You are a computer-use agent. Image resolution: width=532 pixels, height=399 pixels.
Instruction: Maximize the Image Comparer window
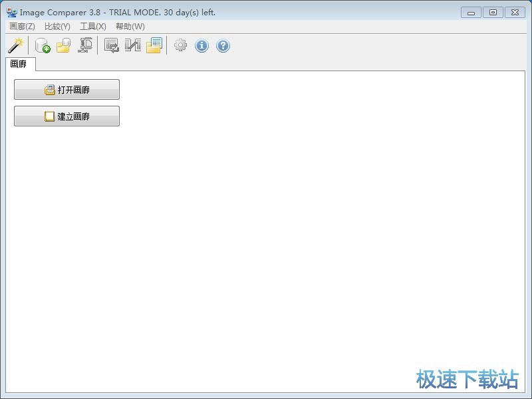(493, 13)
